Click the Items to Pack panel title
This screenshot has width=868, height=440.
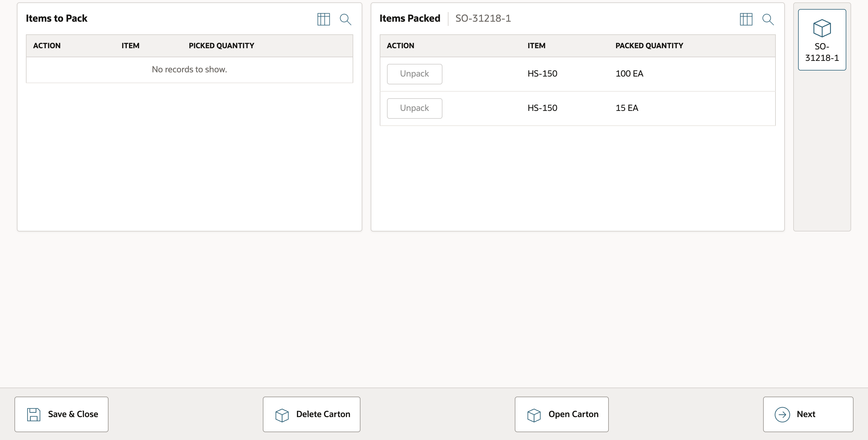tap(57, 18)
